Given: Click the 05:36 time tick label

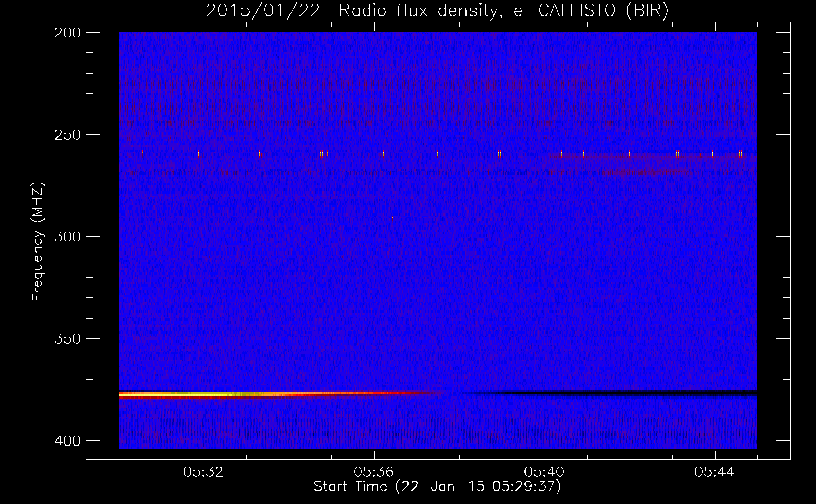Looking at the screenshot, I should click(x=374, y=472).
